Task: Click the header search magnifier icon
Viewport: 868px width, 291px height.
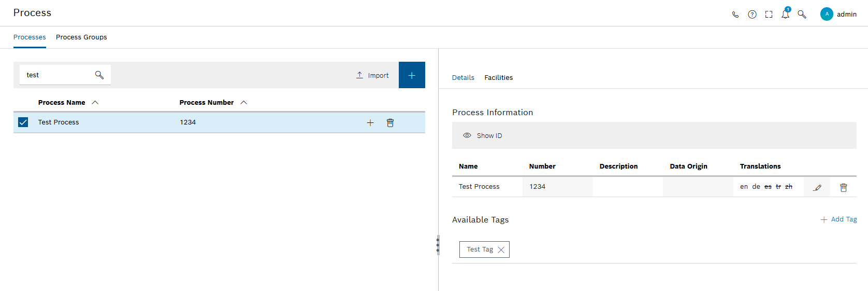Action: tap(802, 15)
